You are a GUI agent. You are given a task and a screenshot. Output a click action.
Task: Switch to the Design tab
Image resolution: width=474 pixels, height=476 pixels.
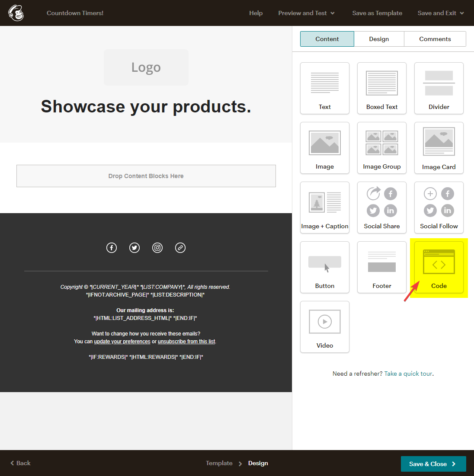[379, 39]
